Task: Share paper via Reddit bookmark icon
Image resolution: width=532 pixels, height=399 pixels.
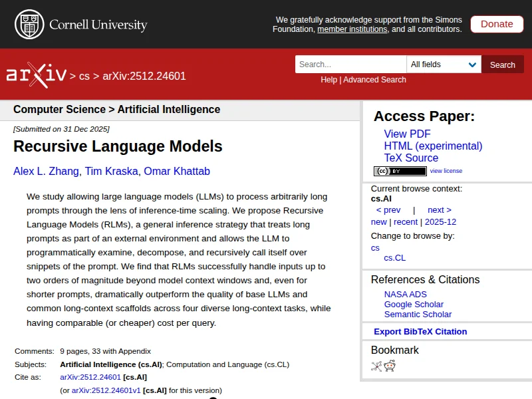Action: [390, 366]
